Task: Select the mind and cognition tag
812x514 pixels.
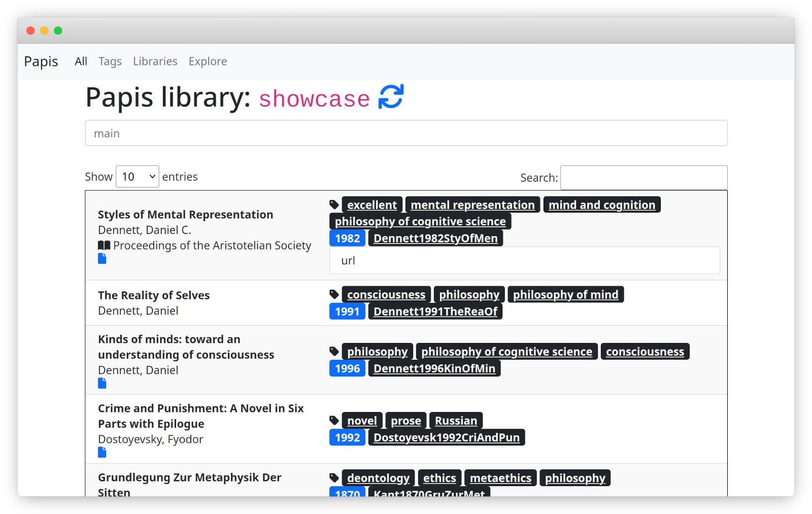Action: click(x=602, y=204)
